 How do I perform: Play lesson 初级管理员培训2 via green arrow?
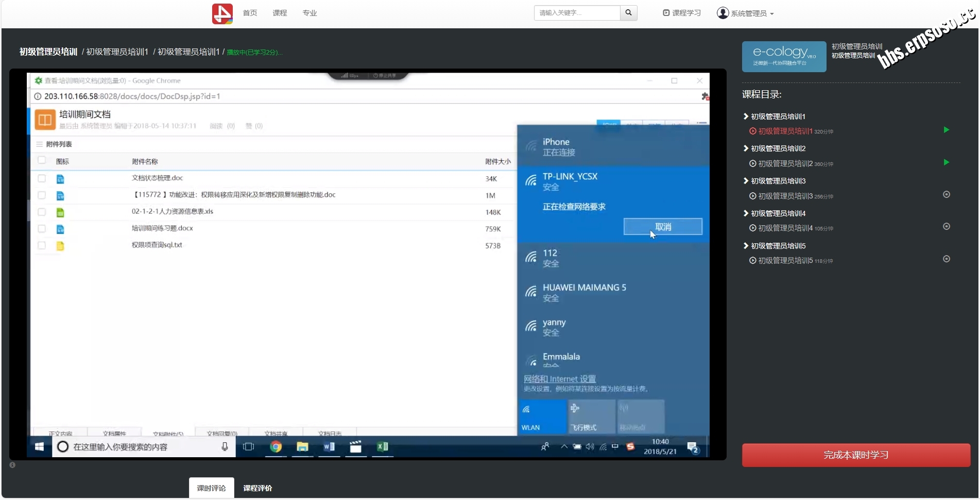[x=946, y=162]
